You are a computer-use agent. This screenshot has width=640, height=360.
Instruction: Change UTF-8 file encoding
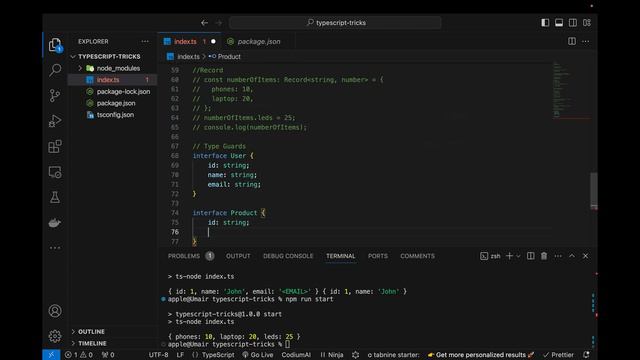click(x=158, y=355)
